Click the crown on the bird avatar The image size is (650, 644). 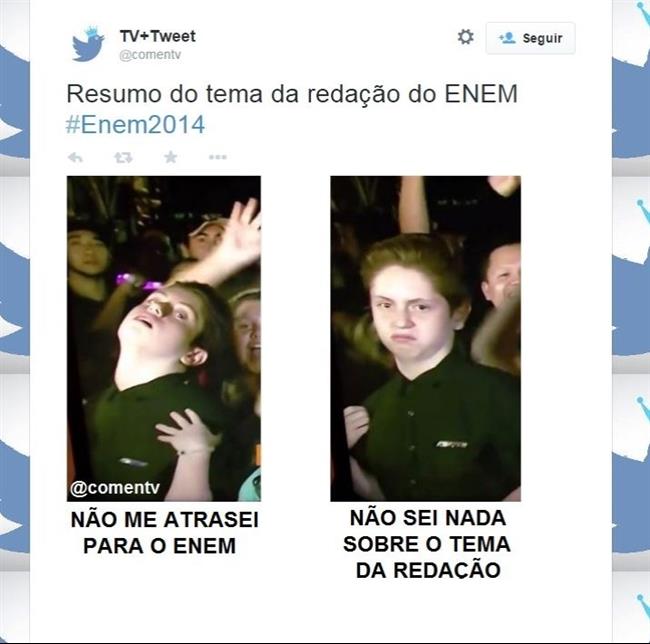point(93,31)
